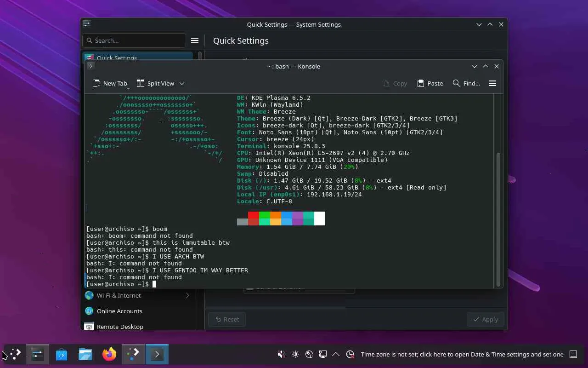Screen dimensions: 588x368
Task: Select Online Accounts in settings sidebar
Action: point(138,311)
